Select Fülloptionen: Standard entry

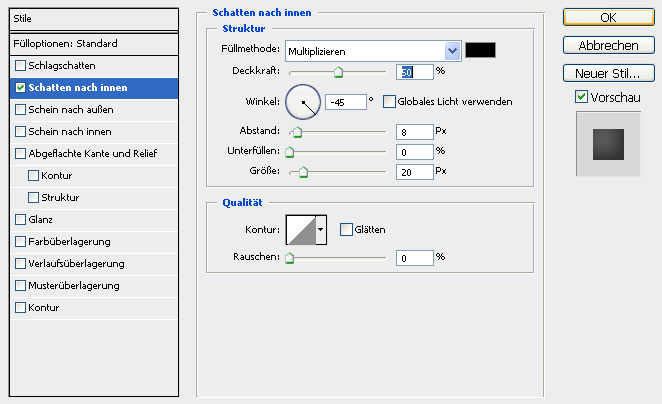pos(94,43)
